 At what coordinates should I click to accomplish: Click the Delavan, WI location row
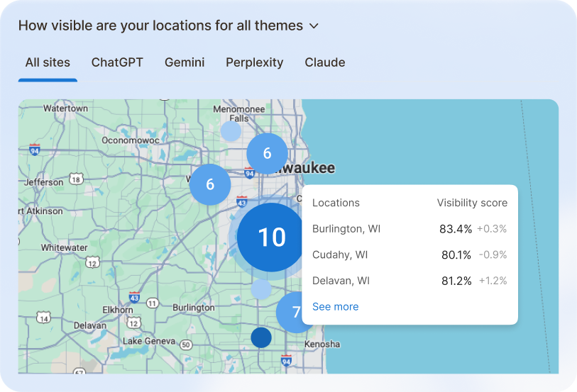click(x=410, y=281)
